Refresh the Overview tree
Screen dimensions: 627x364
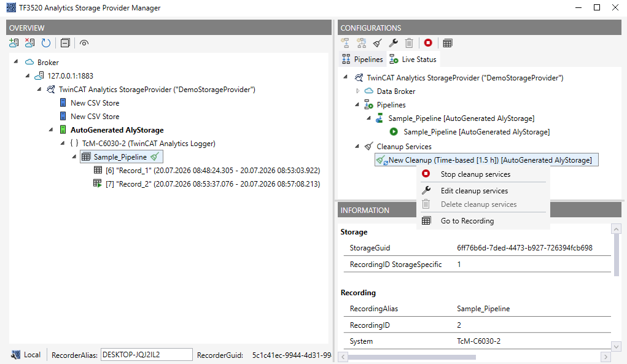46,43
